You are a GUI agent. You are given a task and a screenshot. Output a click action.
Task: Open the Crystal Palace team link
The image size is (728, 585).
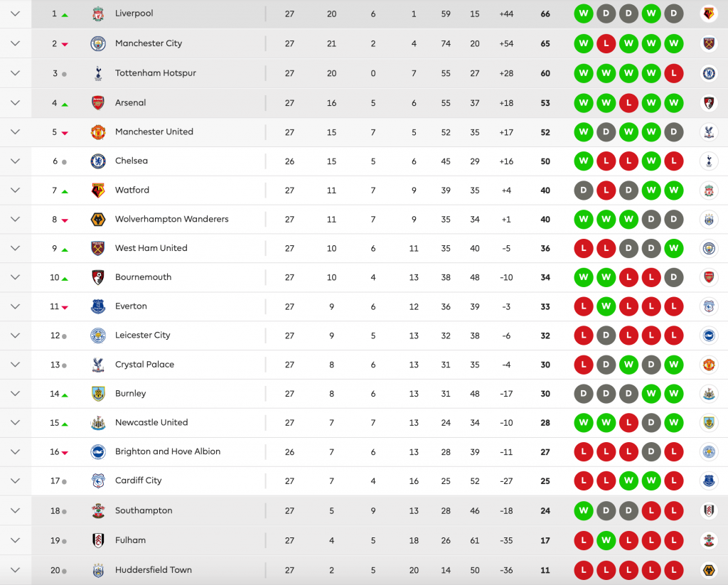(x=144, y=365)
